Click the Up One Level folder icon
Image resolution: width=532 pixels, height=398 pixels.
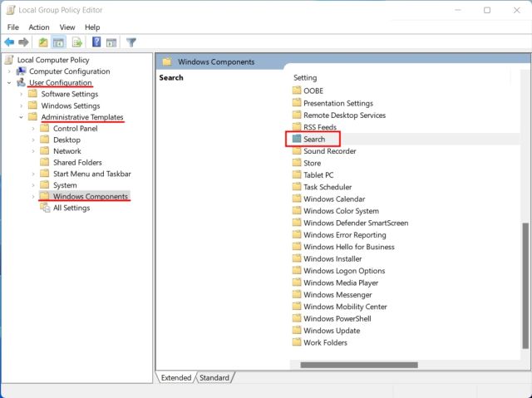[x=43, y=42]
